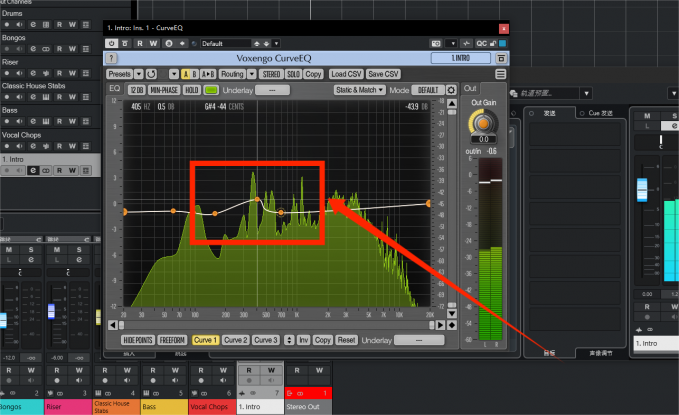Open top Underlay selector
This screenshot has height=415, width=679.
pyautogui.click(x=272, y=90)
